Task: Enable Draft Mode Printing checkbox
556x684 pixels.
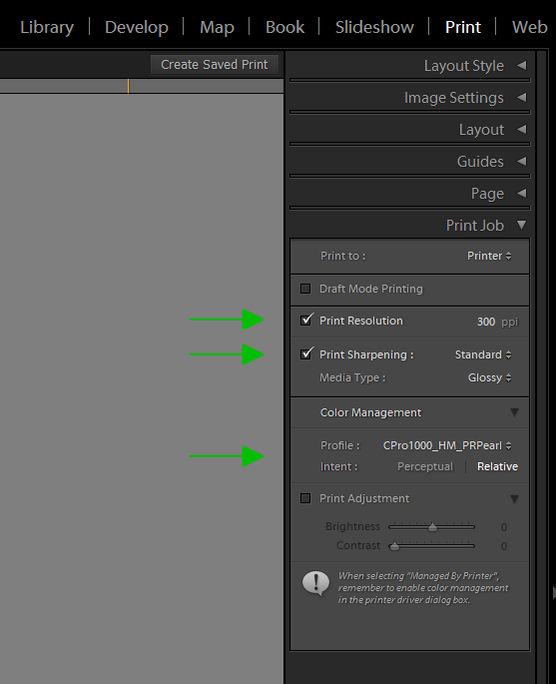Action: point(306,289)
